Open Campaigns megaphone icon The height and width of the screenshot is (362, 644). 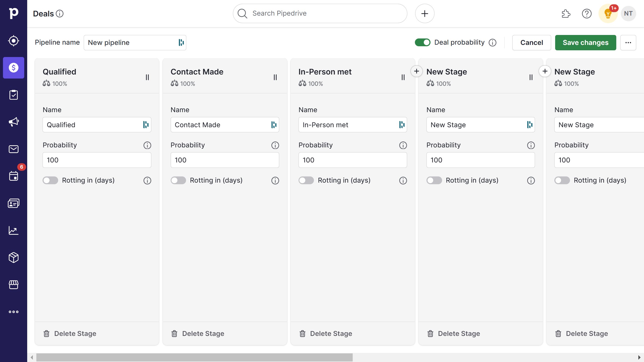point(13,122)
